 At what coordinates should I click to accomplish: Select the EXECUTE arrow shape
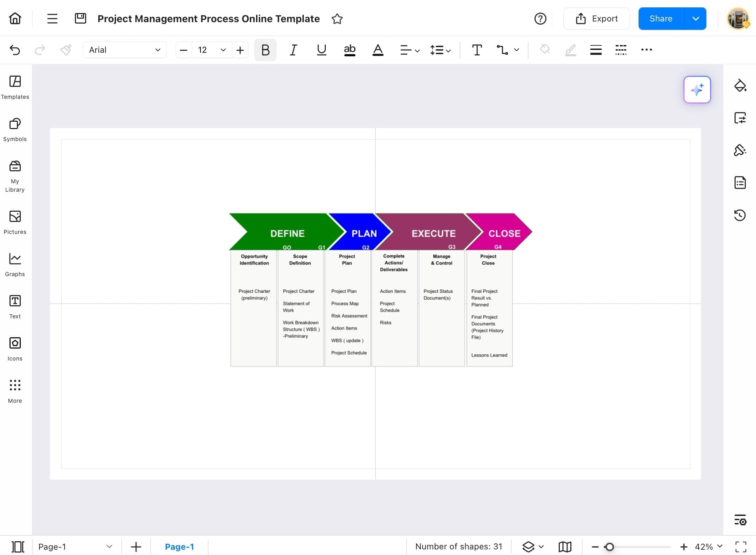point(433,233)
